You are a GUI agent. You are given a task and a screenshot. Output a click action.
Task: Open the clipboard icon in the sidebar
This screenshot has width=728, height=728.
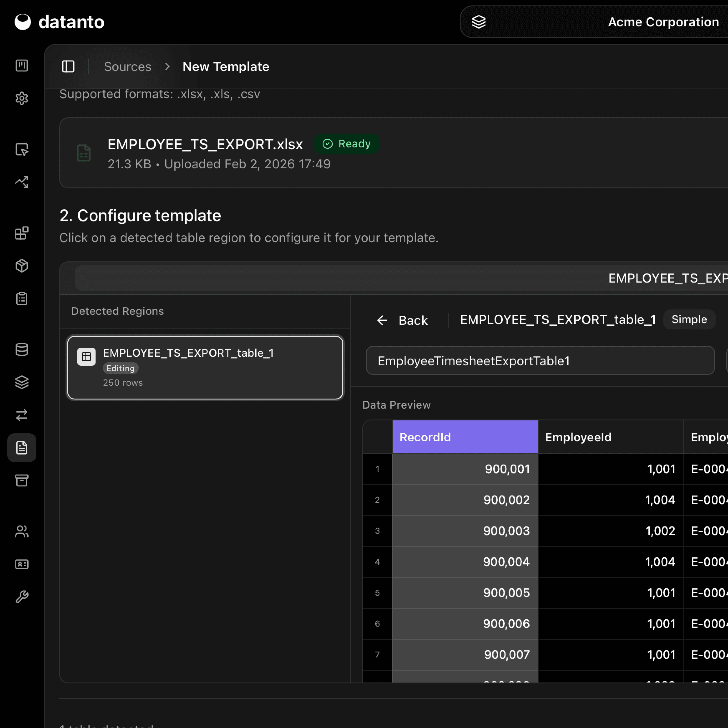22,298
